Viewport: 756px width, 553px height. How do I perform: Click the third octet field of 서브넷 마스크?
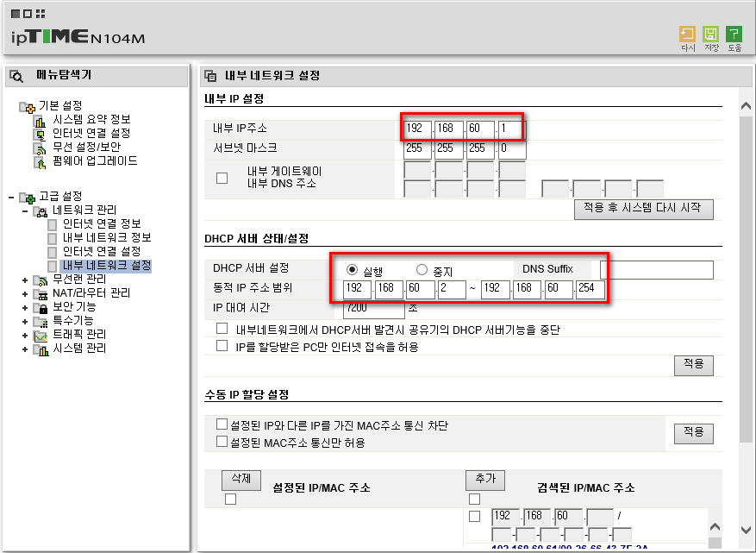(480, 149)
